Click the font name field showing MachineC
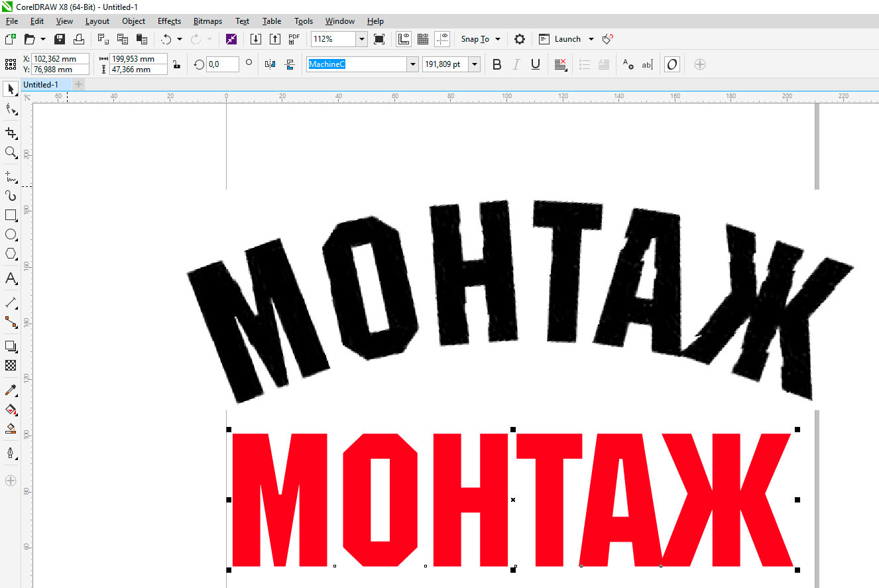 pos(357,64)
